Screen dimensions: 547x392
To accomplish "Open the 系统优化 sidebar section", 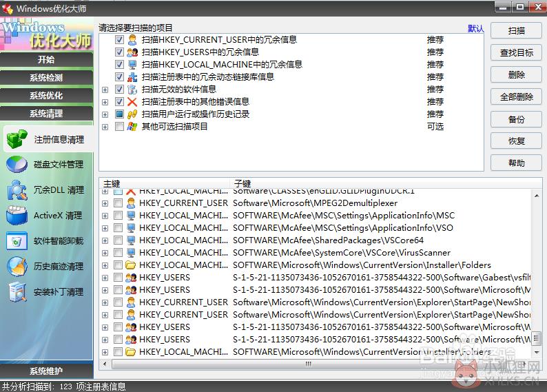I will (46, 96).
